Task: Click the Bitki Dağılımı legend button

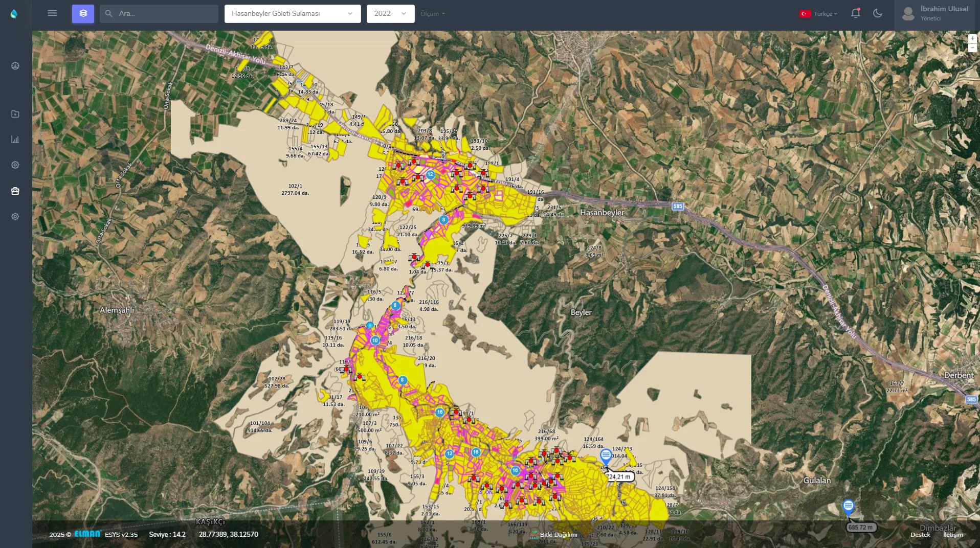Action: pyautogui.click(x=554, y=535)
